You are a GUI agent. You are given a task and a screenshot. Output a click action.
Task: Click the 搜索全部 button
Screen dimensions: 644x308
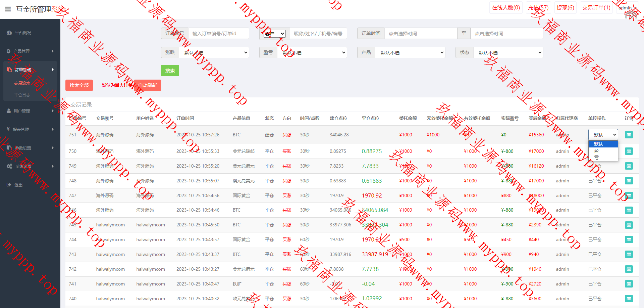click(x=79, y=85)
